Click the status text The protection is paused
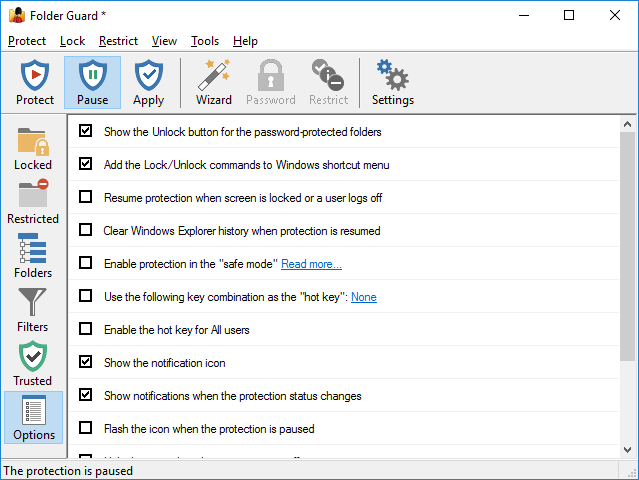 point(68,471)
